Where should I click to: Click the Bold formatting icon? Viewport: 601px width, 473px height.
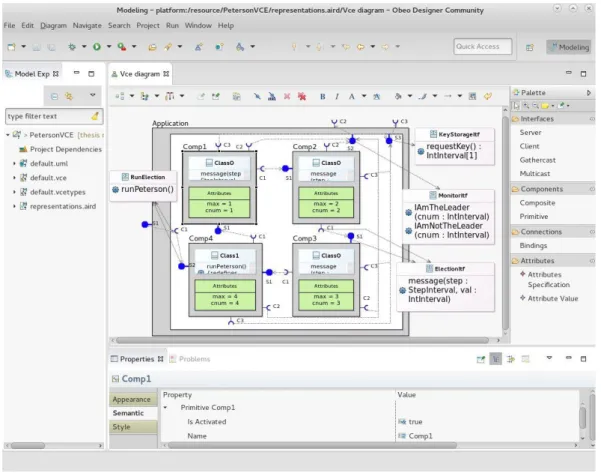[x=323, y=97]
